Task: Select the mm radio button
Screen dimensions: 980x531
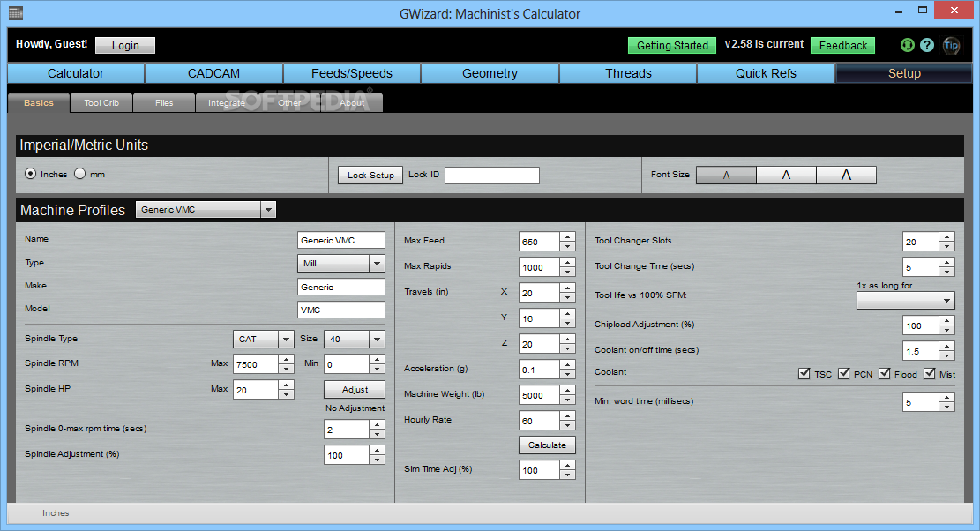Action: pyautogui.click(x=80, y=174)
